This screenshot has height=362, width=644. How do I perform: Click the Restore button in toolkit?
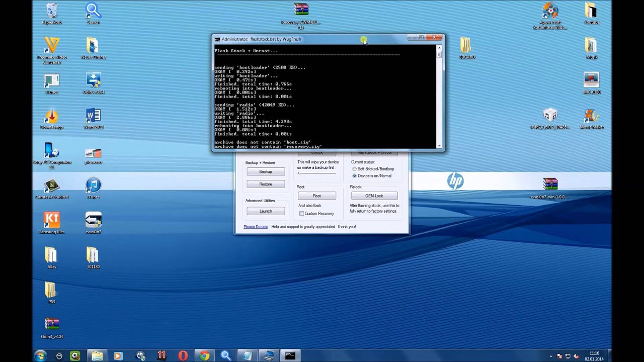(x=266, y=184)
